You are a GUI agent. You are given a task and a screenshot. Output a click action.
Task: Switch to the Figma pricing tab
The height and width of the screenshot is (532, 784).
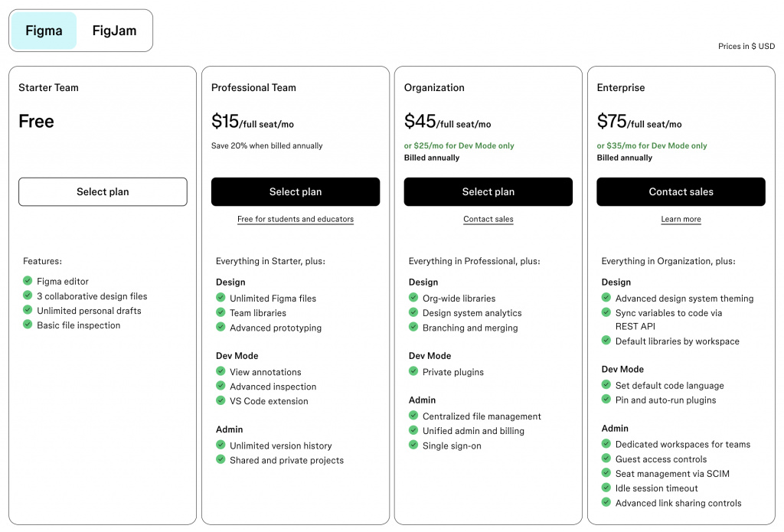coord(44,31)
